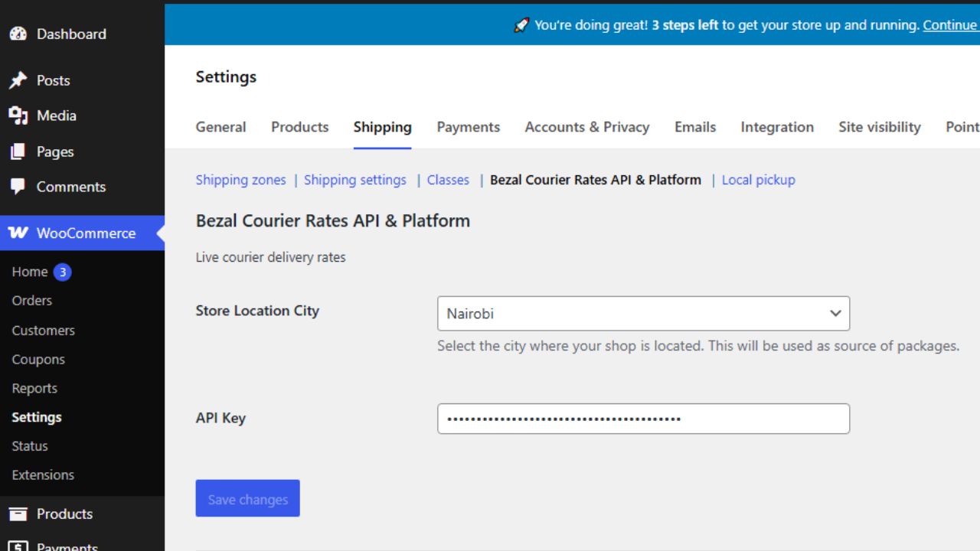Go to the Accounts & Privacy tab

click(x=587, y=127)
